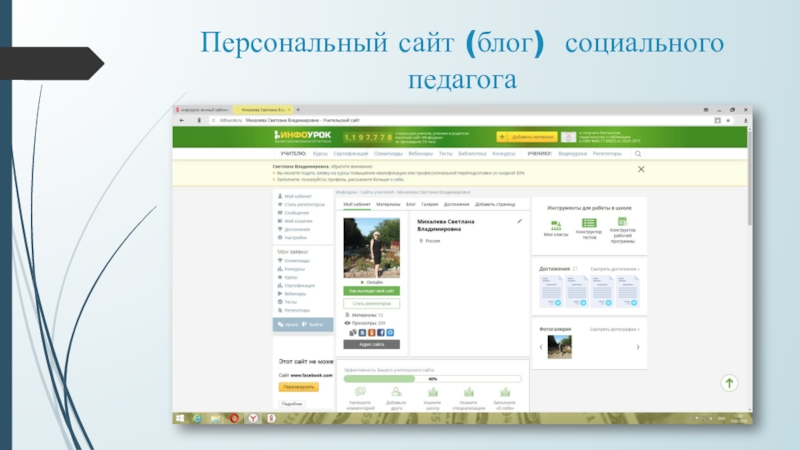Screen dimensions: 800x450
Task: Open Мои классы tool icon
Action: tap(555, 224)
